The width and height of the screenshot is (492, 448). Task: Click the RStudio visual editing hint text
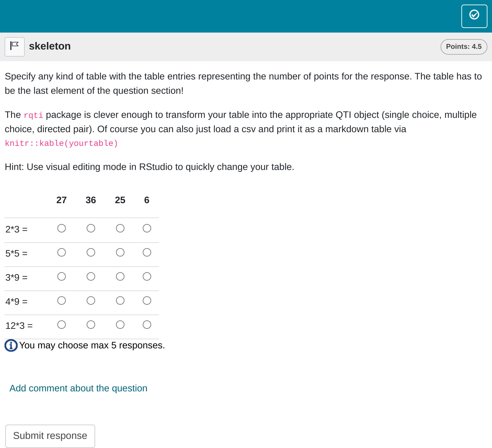coord(150,167)
